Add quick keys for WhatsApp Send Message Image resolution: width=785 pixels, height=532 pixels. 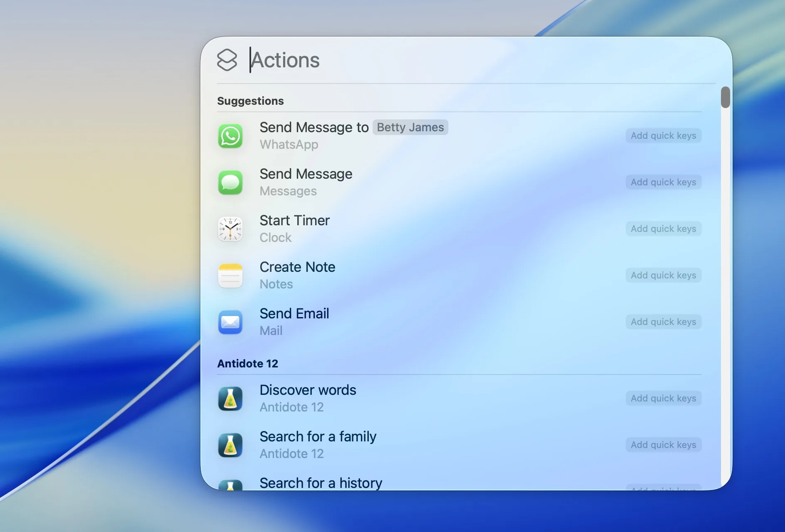663,136
